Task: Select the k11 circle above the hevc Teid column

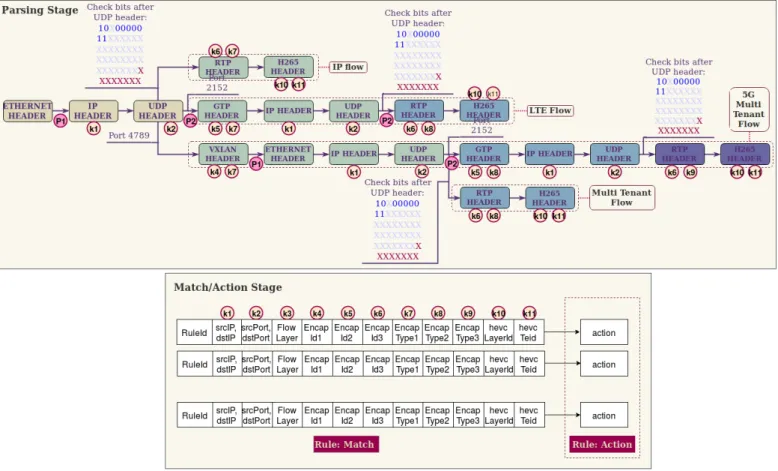Action: tap(529, 313)
